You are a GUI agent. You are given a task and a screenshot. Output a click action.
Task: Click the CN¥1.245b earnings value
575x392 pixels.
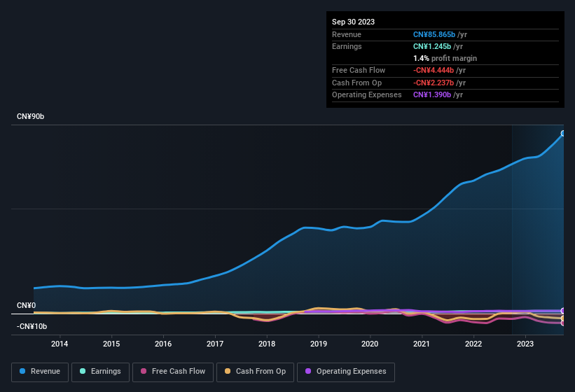tap(432, 46)
